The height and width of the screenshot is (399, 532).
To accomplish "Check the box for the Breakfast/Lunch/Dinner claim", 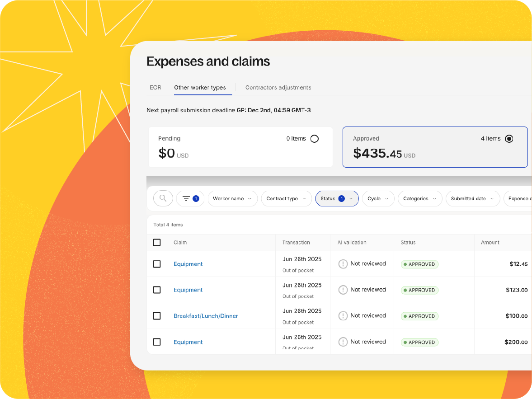I will coord(157,316).
